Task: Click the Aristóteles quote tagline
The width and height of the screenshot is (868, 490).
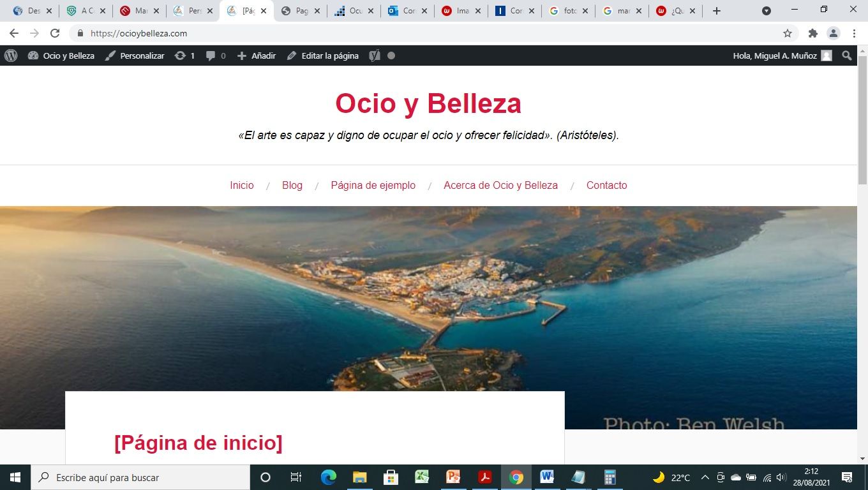Action: pos(428,135)
